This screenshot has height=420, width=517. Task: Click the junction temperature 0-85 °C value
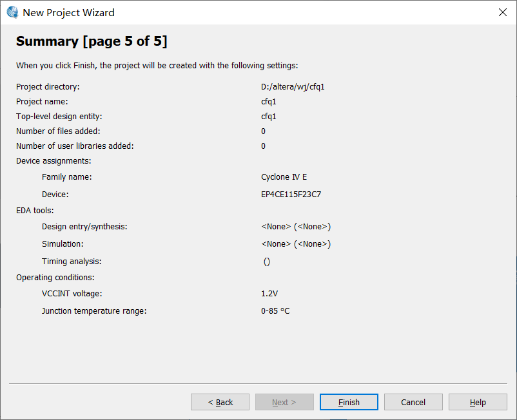tap(275, 311)
